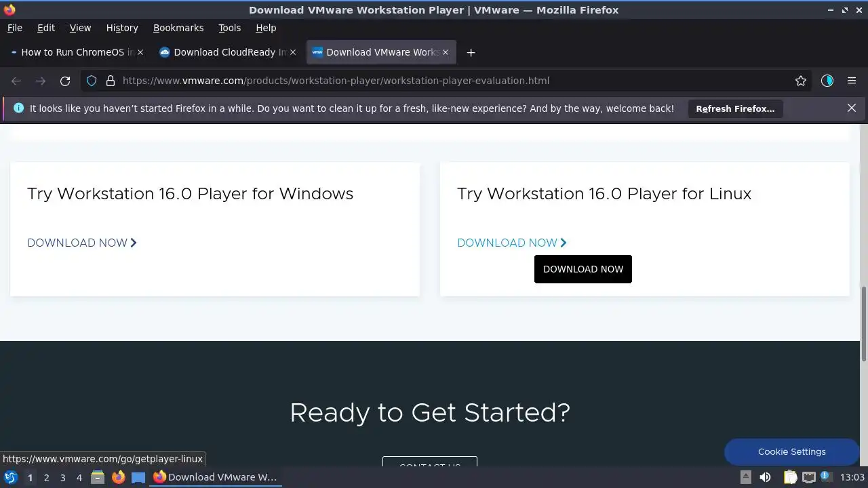Viewport: 868px width, 488px height.
Task: Open the View menu
Action: 80,28
